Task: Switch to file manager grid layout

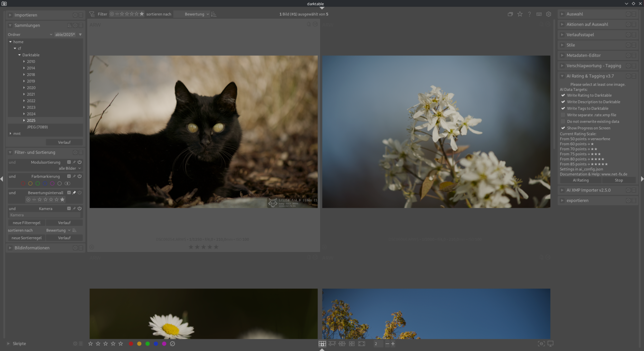Action: pos(322,344)
